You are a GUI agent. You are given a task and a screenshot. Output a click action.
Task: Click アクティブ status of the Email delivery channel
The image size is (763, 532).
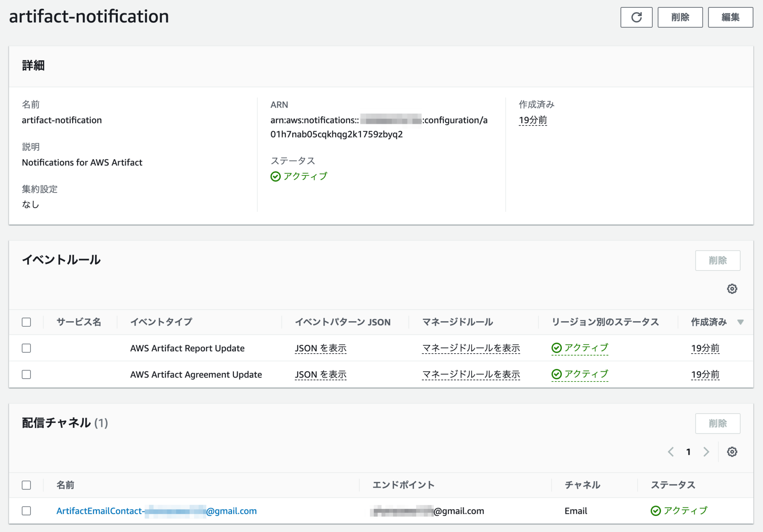[678, 510]
